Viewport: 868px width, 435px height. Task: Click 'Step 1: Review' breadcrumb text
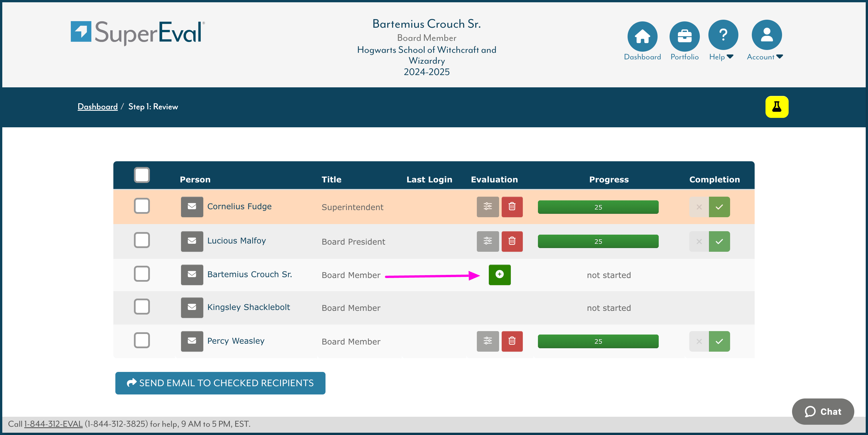153,107
